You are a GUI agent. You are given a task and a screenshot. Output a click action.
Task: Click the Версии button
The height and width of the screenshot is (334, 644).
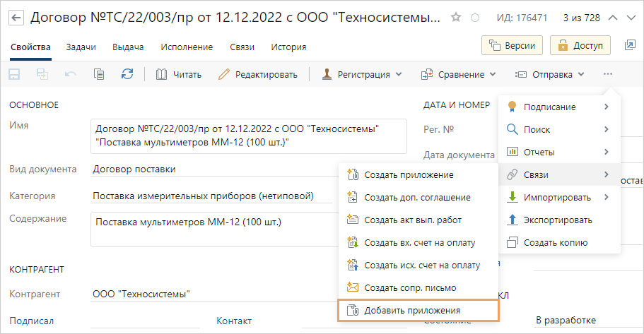click(x=512, y=46)
